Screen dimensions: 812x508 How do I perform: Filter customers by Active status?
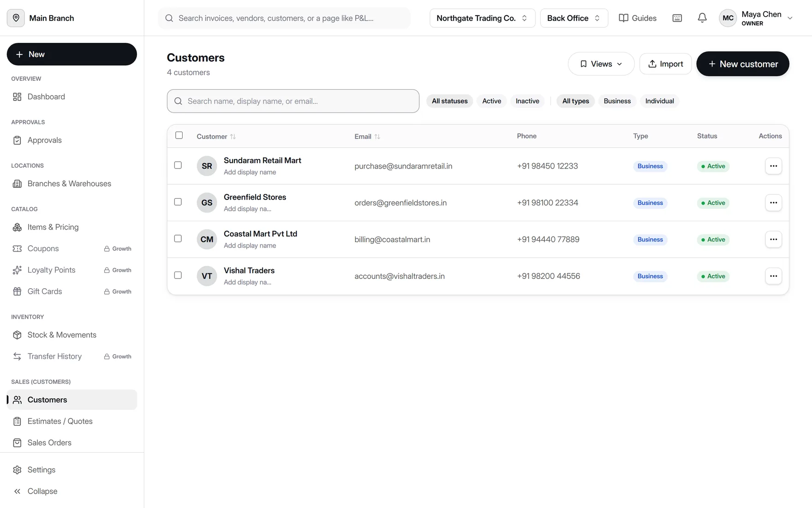pos(491,101)
